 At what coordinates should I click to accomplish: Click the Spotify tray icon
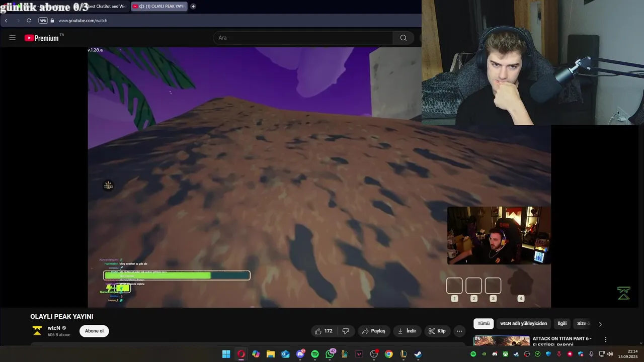[473, 354]
